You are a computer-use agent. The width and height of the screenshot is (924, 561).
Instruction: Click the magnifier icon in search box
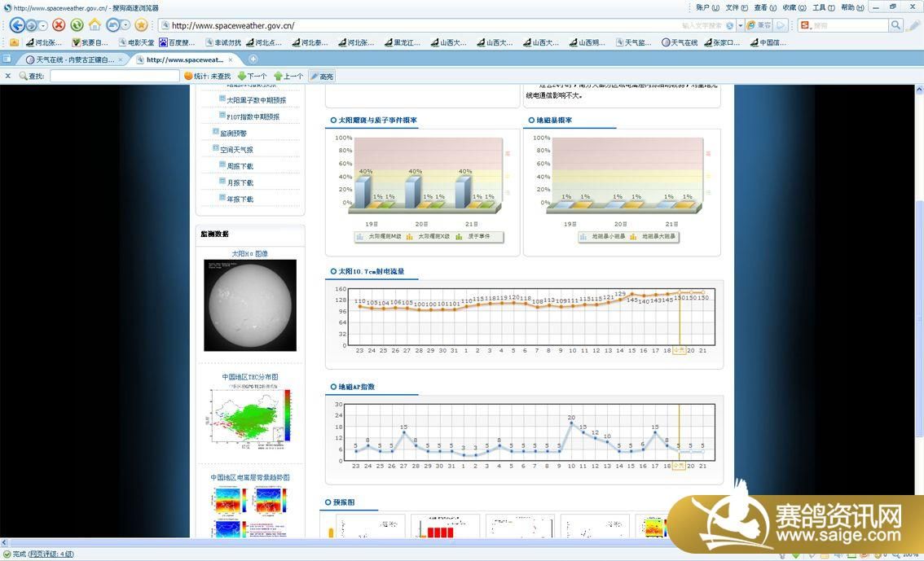tap(896, 25)
